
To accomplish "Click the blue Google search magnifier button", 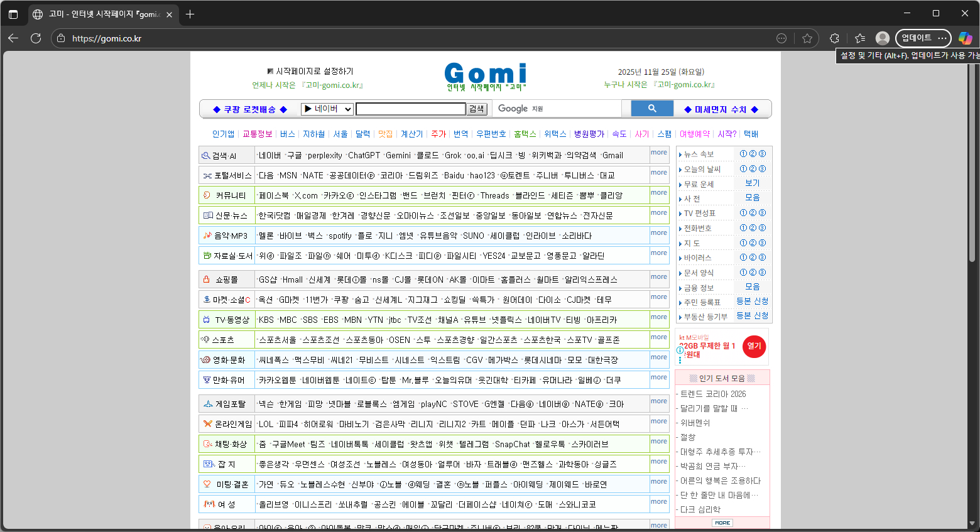I will click(x=651, y=108).
